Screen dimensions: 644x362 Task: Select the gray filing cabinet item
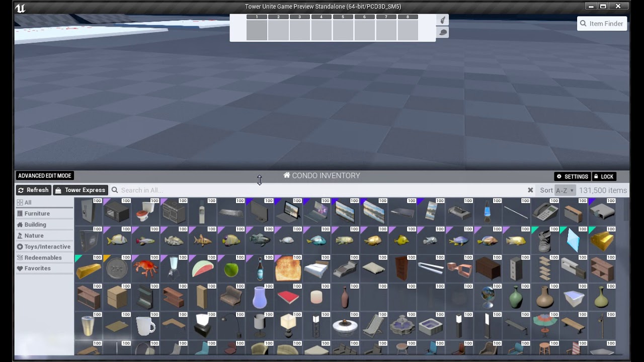(517, 269)
